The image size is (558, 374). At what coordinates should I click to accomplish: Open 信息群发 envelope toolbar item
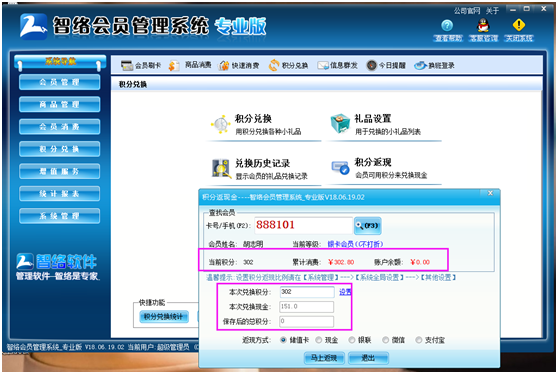(x=337, y=65)
